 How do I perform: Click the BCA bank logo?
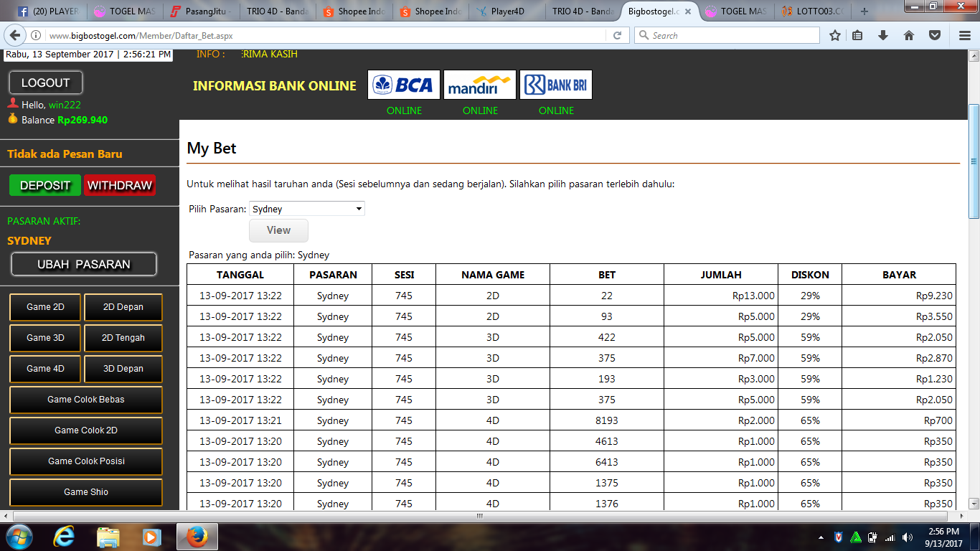pos(404,85)
